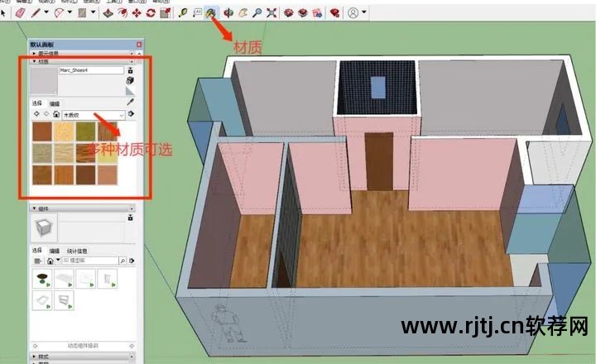Select the olive green wood swatch

(x=85, y=131)
